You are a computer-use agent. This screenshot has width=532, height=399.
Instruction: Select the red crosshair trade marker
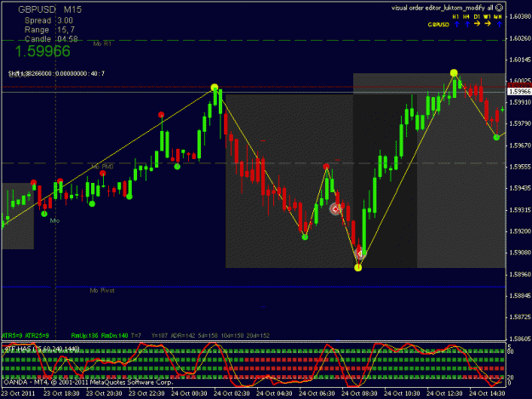pos(335,209)
